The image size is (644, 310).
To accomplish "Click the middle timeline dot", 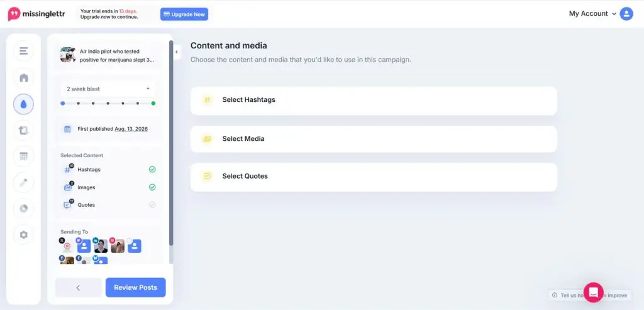I will (108, 104).
